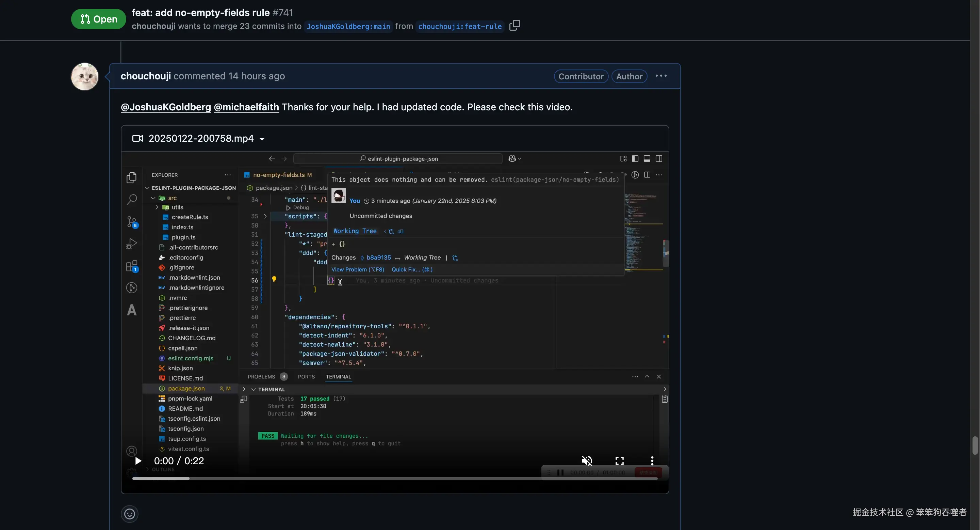Enter fullscreen video mode
Screen dimensions: 980x530
click(619, 461)
